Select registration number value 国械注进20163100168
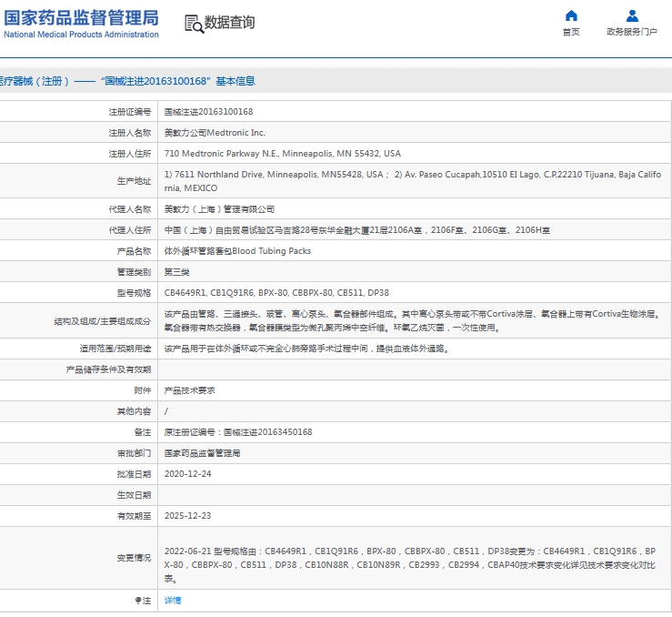672x617 pixels. click(208, 112)
